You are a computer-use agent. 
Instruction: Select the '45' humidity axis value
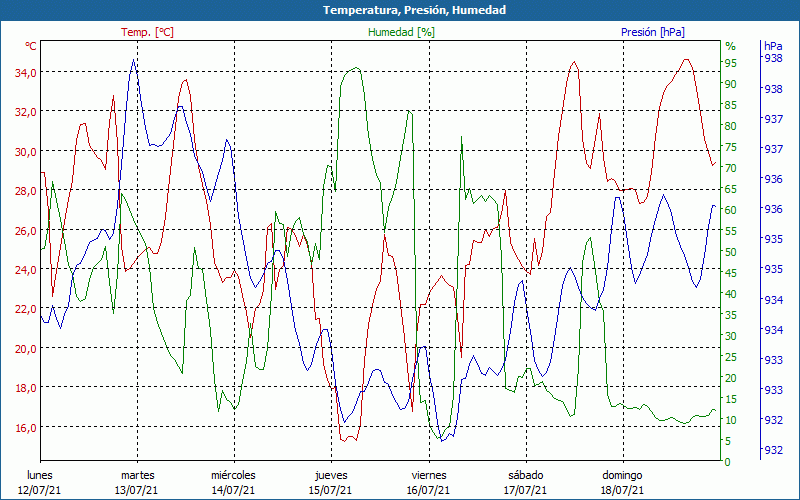(x=731, y=273)
